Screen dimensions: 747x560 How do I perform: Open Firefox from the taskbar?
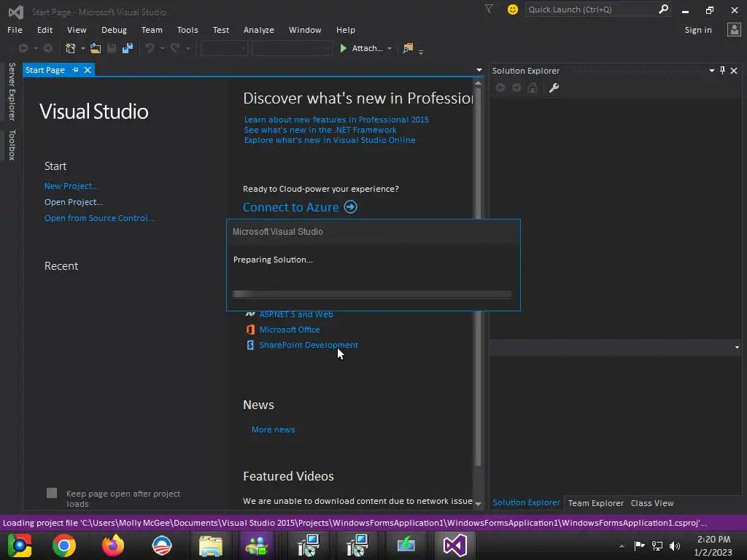coord(113,545)
